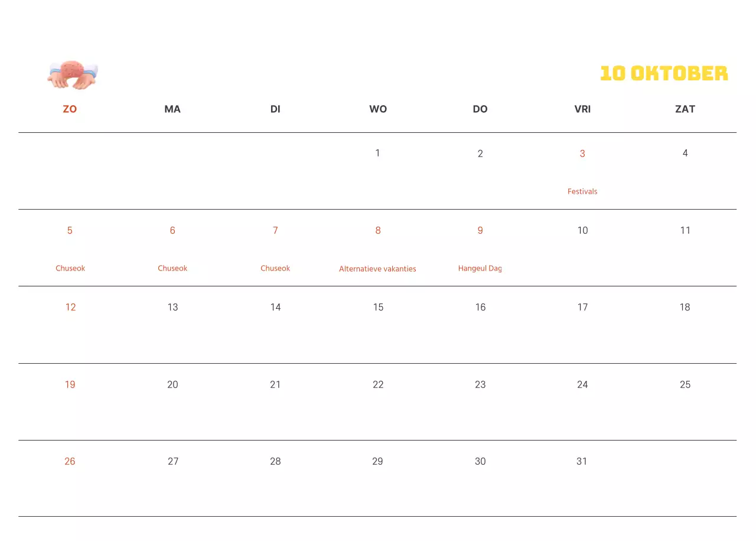Viewport: 756px width, 541px height.
Task: Select October 10 date cell
Action: (582, 230)
